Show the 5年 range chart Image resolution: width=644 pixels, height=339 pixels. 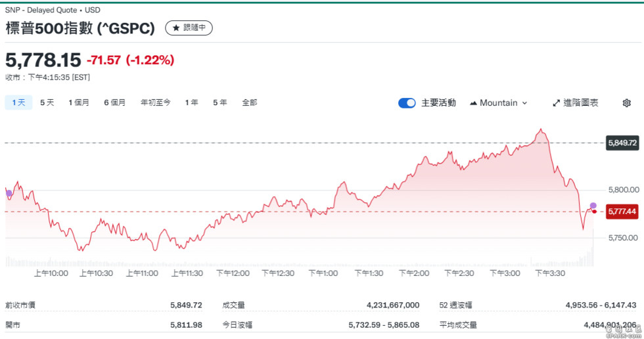coord(219,102)
